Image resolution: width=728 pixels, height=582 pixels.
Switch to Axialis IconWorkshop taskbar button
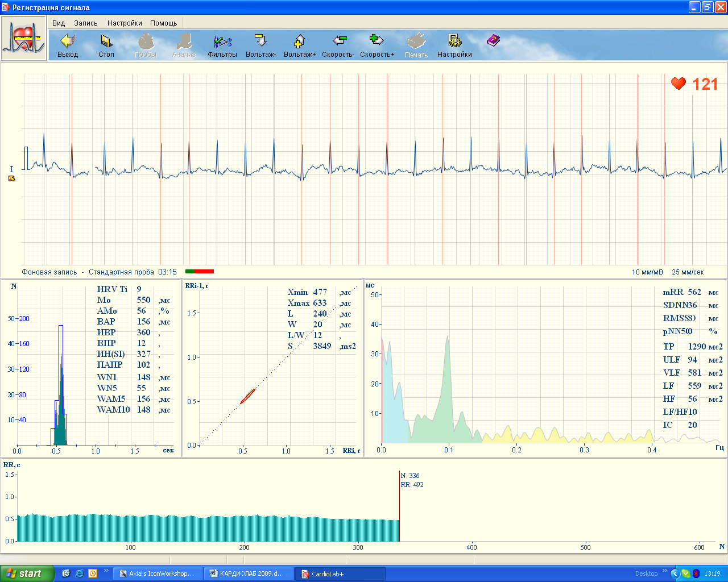point(158,573)
